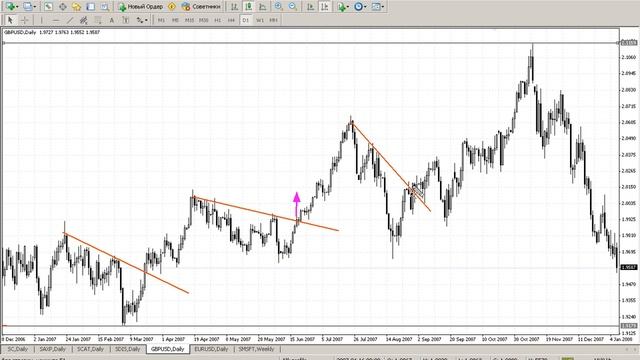Switch chart to line chart mode
The image size is (640, 360).
(x=262, y=7)
